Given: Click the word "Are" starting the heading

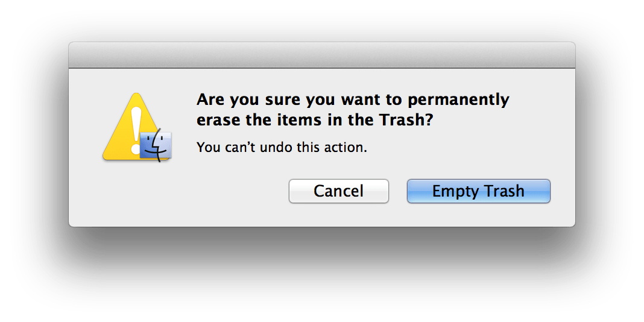Looking at the screenshot, I should (209, 99).
